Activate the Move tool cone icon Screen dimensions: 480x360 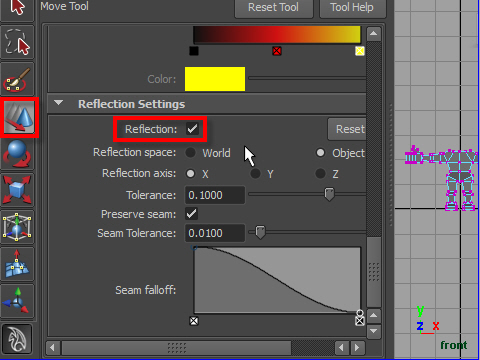click(19, 117)
